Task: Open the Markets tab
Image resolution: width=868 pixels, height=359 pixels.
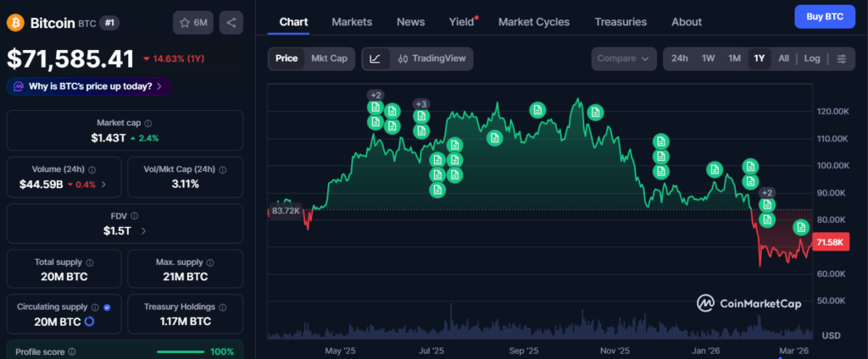Action: tap(352, 22)
